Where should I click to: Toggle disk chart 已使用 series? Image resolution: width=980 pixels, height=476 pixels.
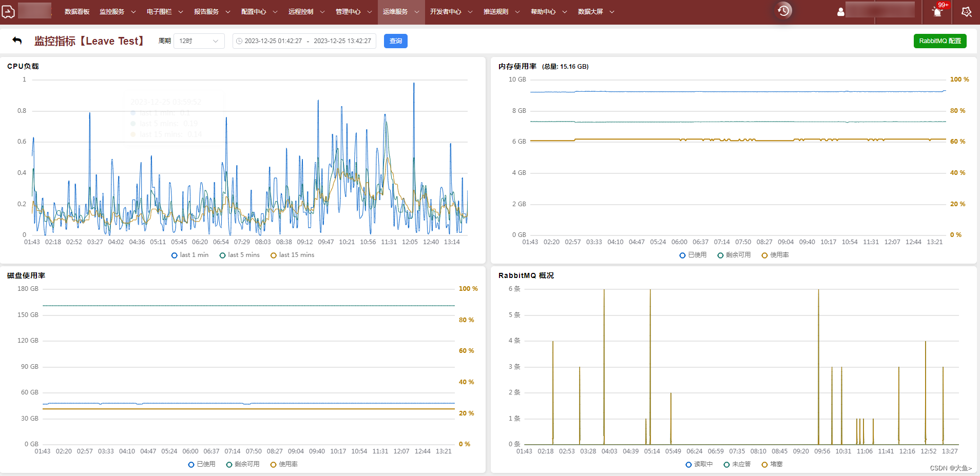click(202, 464)
